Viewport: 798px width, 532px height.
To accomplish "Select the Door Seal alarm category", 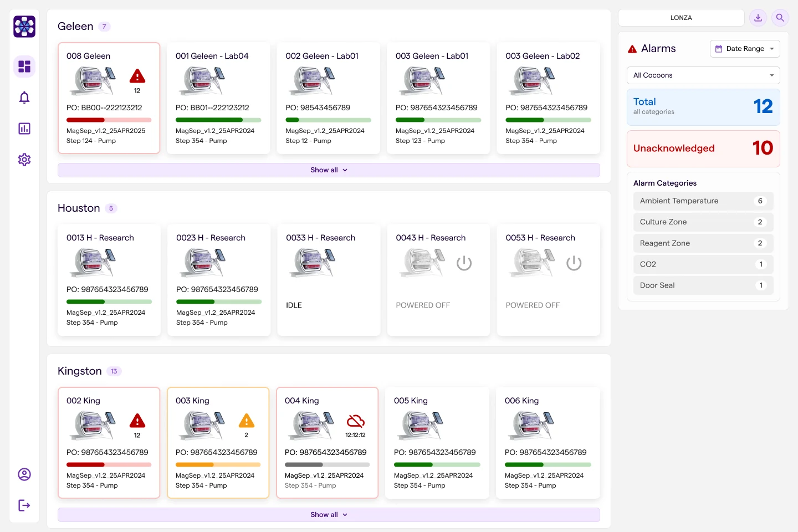I will click(x=703, y=285).
